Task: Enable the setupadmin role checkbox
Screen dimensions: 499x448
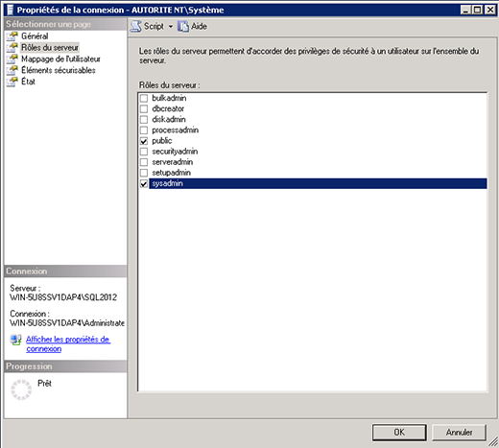Action: click(144, 173)
